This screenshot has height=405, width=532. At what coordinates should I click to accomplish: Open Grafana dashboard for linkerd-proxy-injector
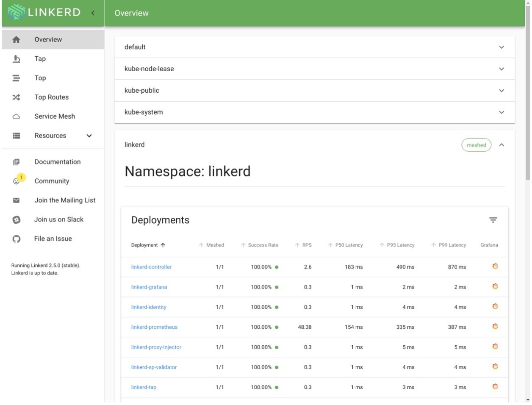[x=495, y=347]
